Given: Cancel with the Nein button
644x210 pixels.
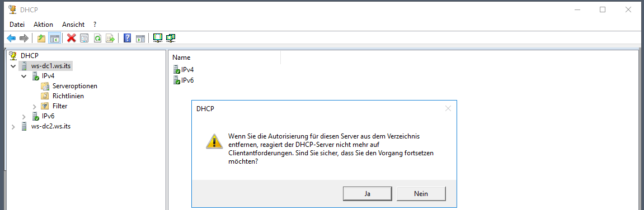Looking at the screenshot, I should (421, 194).
